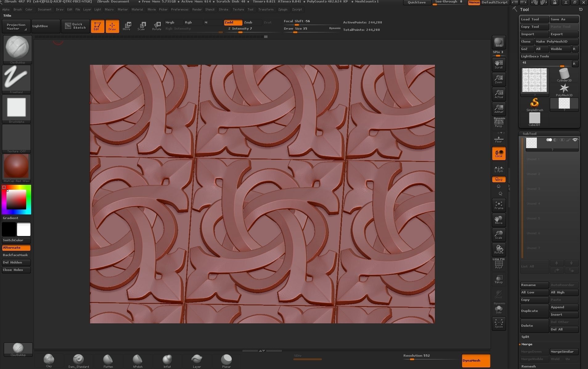Select the Cylinder3D tool
Screen dimensions: 588x369
point(564,75)
